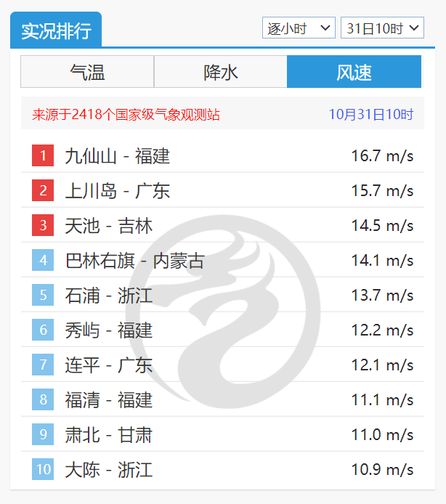Click the red rank 1 badge
The width and height of the screenshot is (446, 504).
(x=43, y=155)
